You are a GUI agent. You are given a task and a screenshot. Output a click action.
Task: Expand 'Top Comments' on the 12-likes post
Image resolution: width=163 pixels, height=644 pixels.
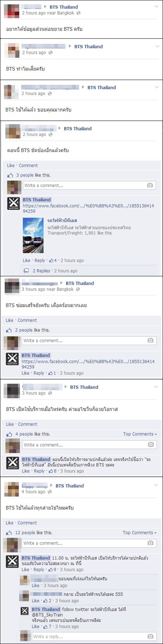(x=140, y=533)
